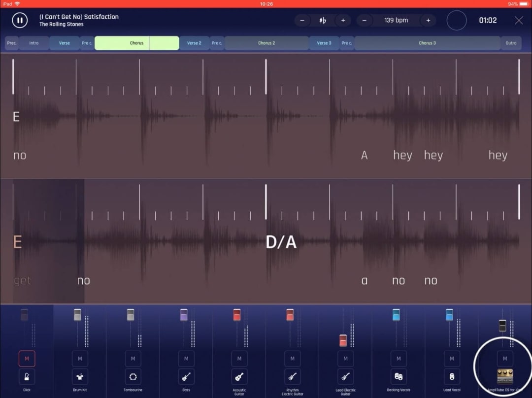The width and height of the screenshot is (532, 398).
Task: Select the Lead Vocal microphone icon
Action: tap(452, 377)
